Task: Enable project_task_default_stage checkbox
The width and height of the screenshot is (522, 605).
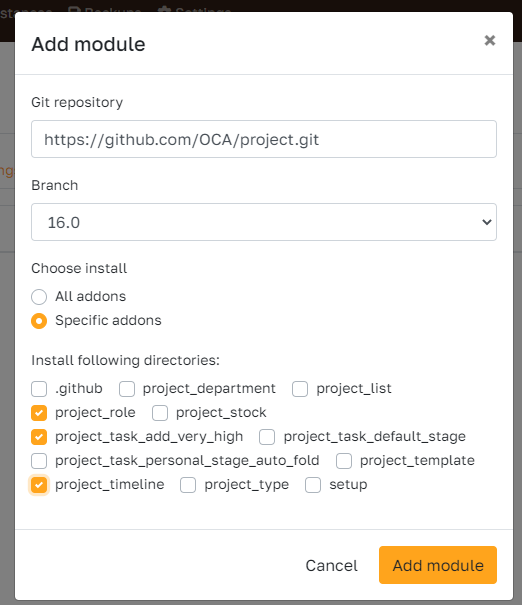Action: pyautogui.click(x=267, y=437)
